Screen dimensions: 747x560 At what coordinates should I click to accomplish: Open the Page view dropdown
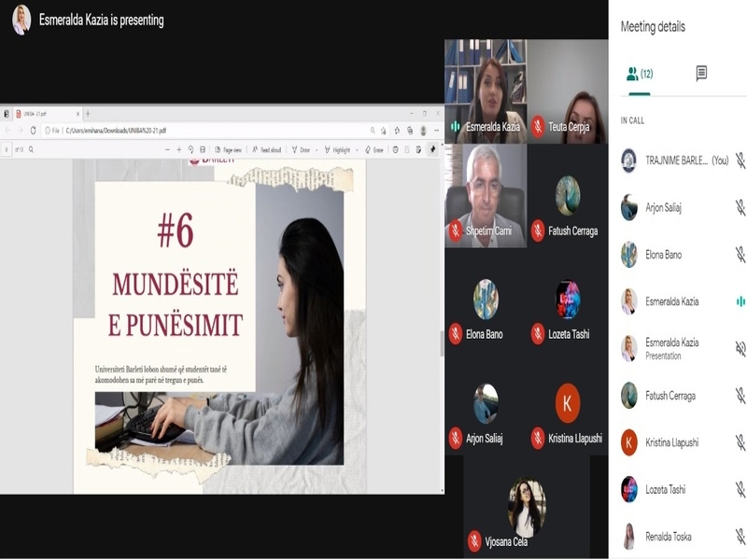click(229, 147)
